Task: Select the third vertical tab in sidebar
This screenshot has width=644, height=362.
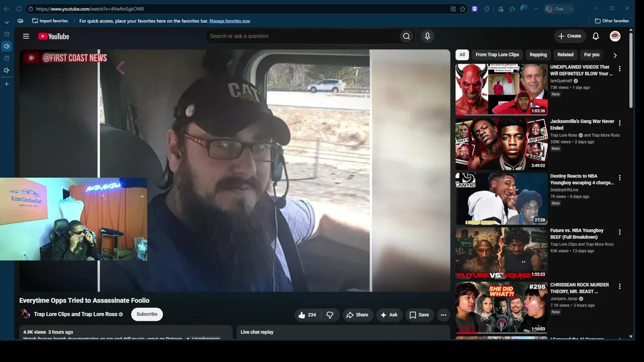Action: (7, 58)
